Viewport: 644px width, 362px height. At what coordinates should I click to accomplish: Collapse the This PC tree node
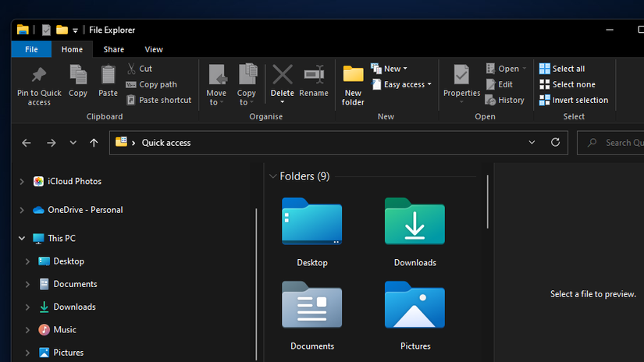(x=22, y=238)
